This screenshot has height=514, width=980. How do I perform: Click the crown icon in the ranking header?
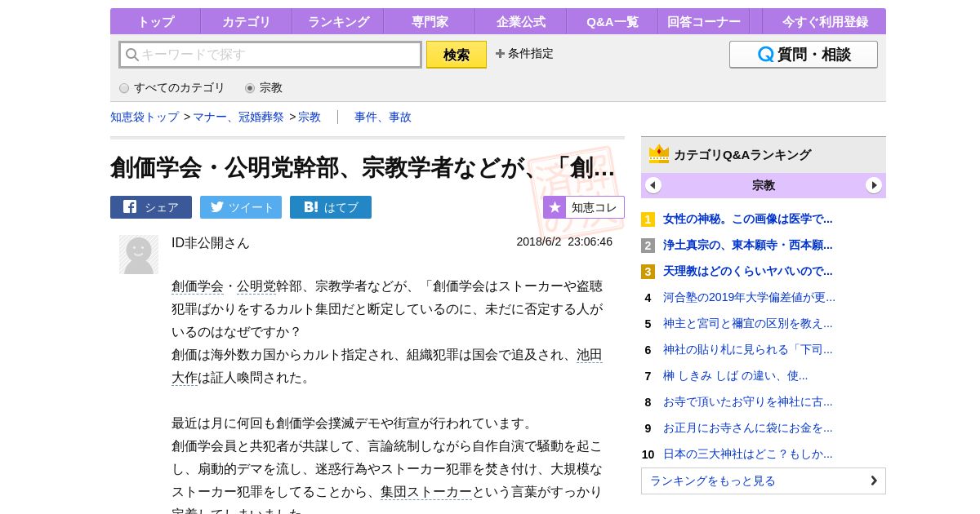click(659, 154)
